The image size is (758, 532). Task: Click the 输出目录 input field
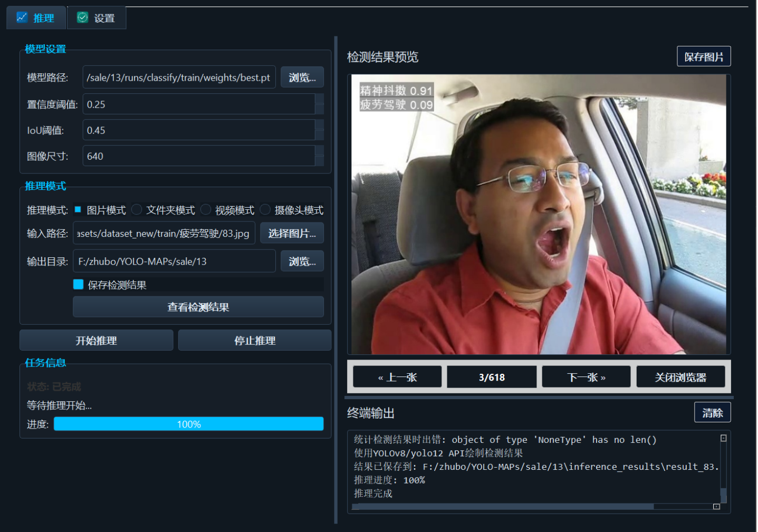(x=174, y=261)
